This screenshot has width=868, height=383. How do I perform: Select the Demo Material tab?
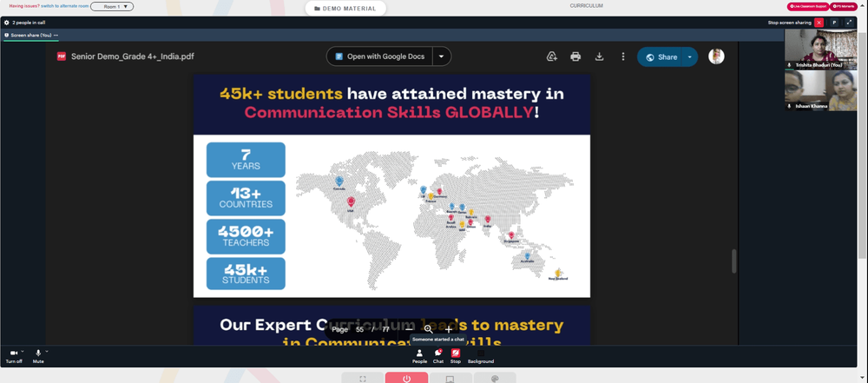[345, 9]
